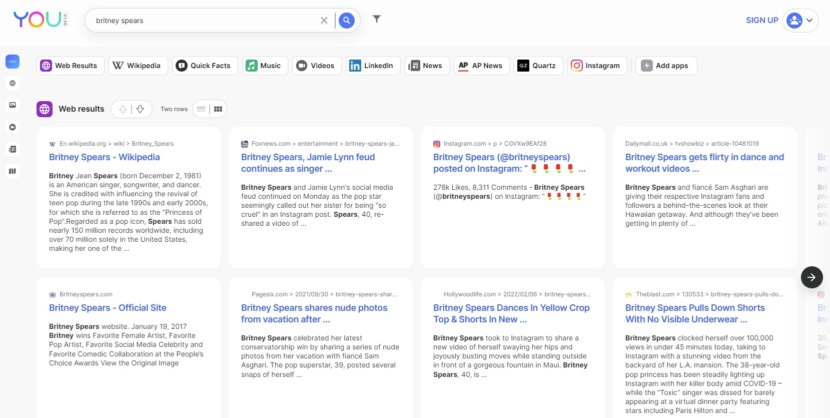830x418 pixels.
Task: Open Britney Spears - Wikipedia result
Action: coord(104,157)
